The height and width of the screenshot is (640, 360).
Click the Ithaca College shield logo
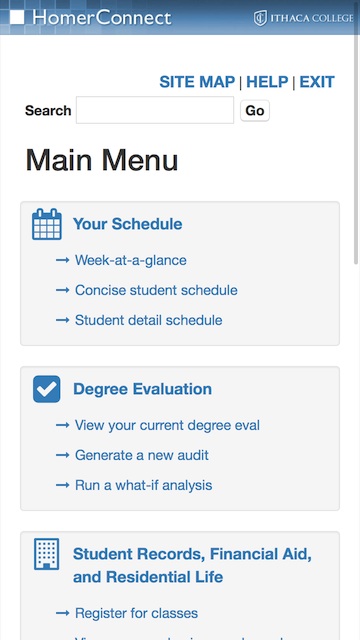[260, 18]
